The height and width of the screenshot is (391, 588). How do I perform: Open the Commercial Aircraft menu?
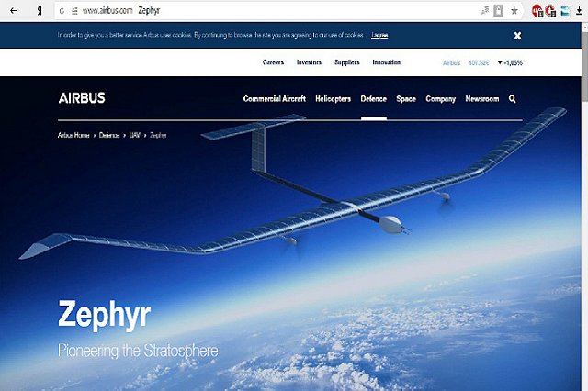coord(275,99)
